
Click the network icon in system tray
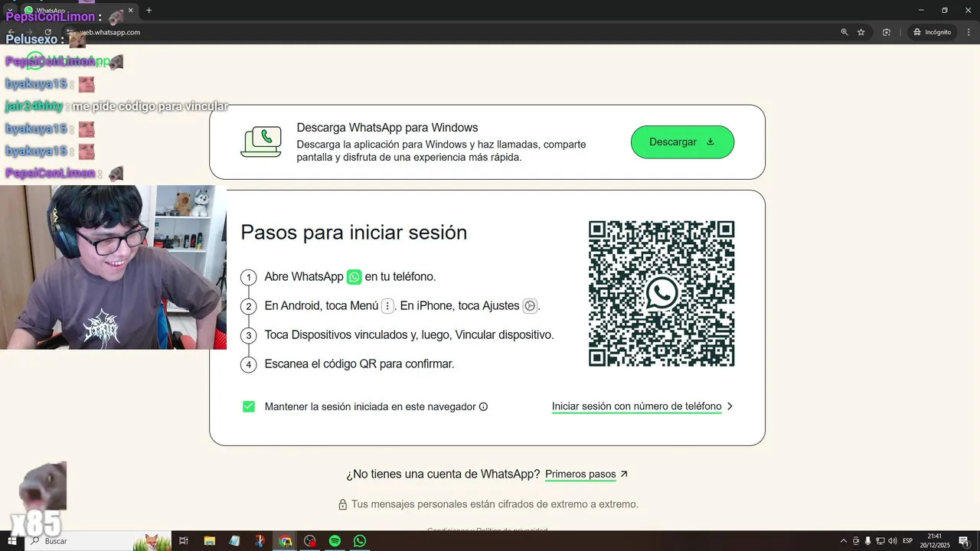(x=880, y=541)
